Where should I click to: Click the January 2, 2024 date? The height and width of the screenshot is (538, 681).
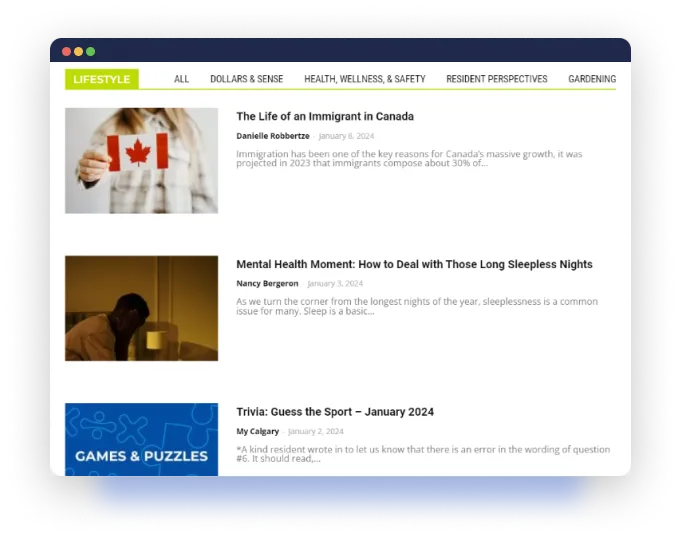point(316,431)
